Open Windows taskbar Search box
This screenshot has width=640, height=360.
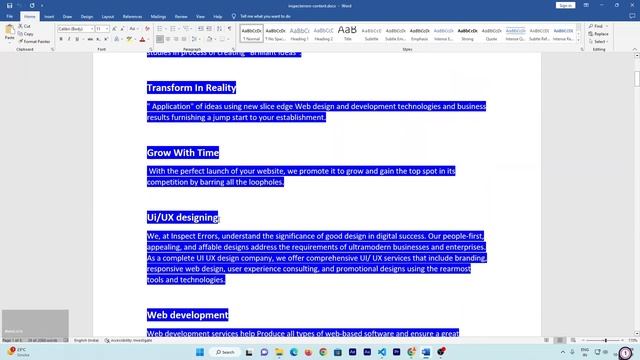[x=225, y=352]
